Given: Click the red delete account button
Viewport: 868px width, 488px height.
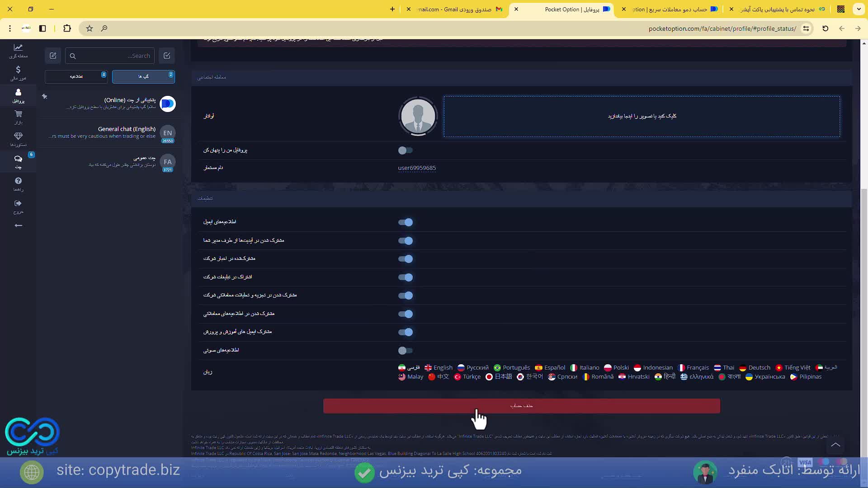Looking at the screenshot, I should point(521,406).
